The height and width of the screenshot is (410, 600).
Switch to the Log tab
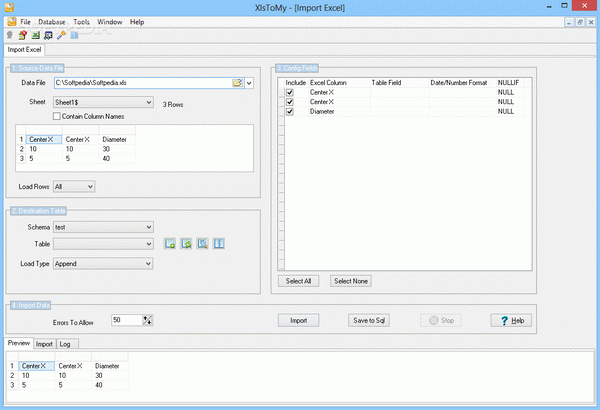65,344
